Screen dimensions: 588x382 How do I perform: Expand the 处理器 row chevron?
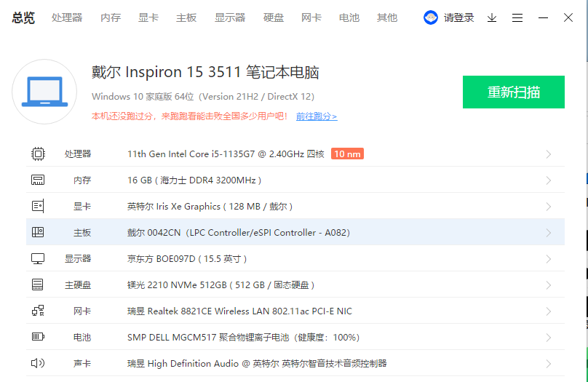tap(549, 154)
